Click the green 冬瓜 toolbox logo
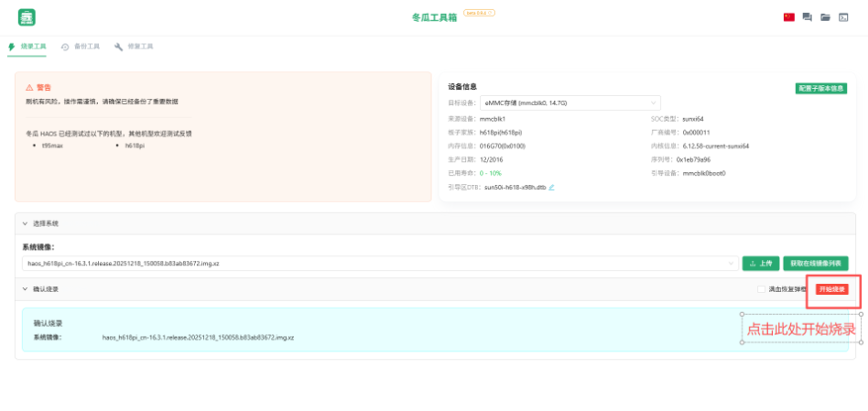This screenshot has width=868, height=411. tap(27, 17)
